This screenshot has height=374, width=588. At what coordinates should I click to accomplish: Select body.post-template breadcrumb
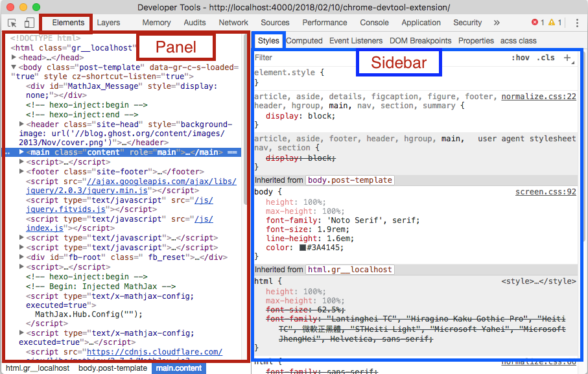[x=113, y=368]
